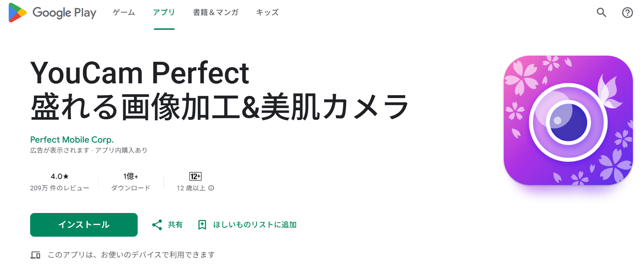
Task: Open the Perfect Mobile Corp. developer link
Action: coord(72,139)
